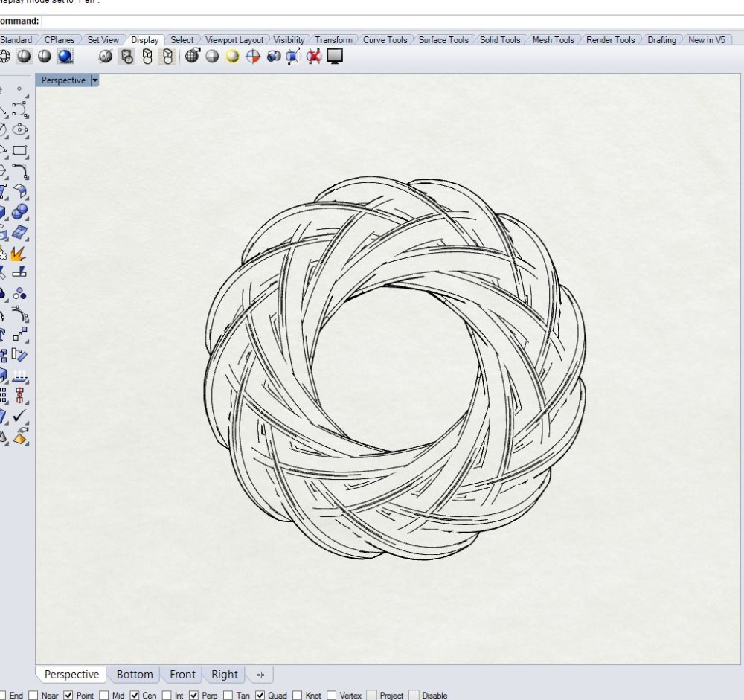Image resolution: width=744 pixels, height=700 pixels.
Task: Click the red Align objects icon
Action: (19, 395)
